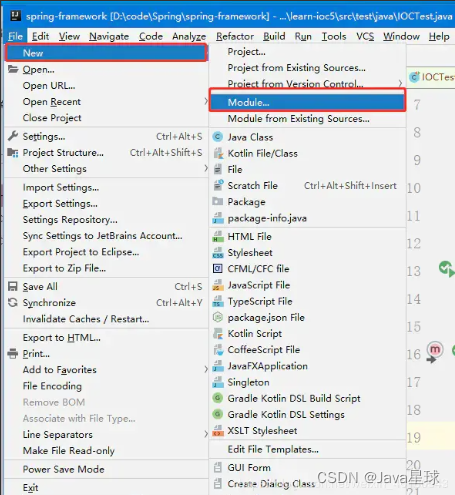Click the highlighted line 19 gutter

tap(414, 437)
